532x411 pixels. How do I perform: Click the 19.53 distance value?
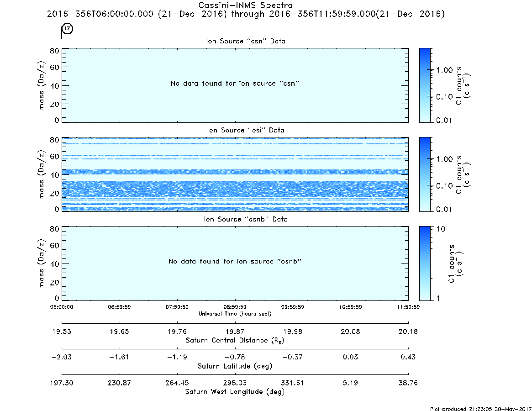click(62, 332)
